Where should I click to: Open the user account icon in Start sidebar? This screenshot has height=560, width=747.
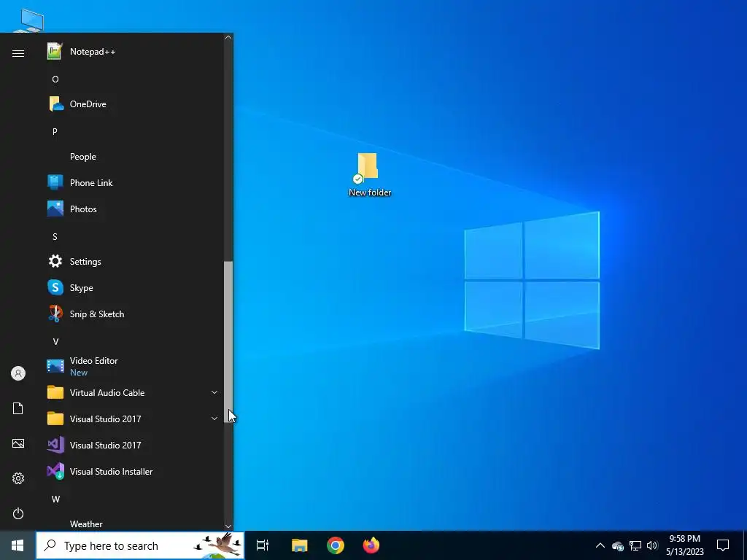18,373
